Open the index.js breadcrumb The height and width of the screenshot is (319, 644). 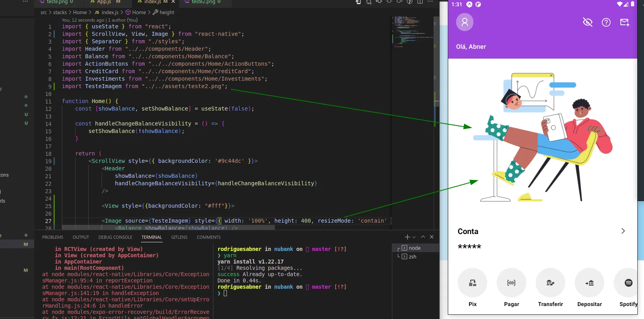coord(107,13)
